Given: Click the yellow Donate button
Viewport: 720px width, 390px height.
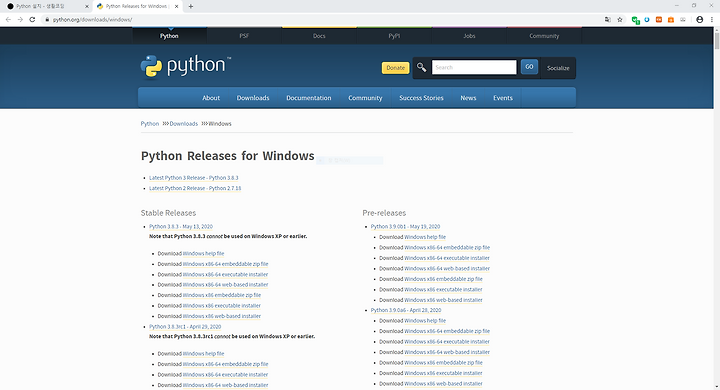Looking at the screenshot, I should (x=395, y=68).
